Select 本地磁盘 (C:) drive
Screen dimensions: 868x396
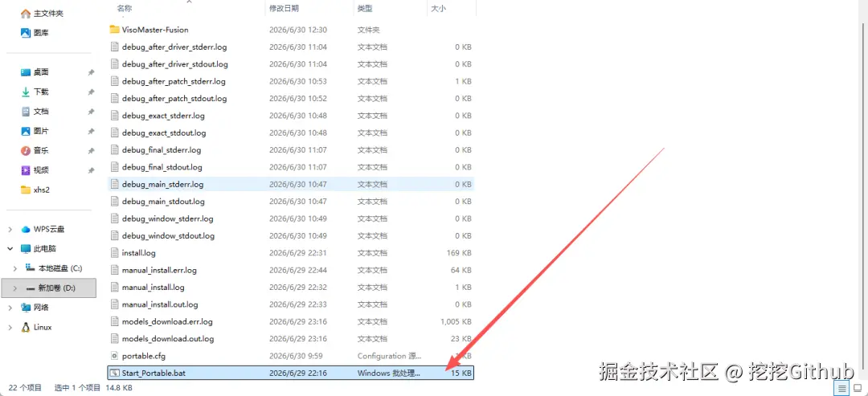click(55, 268)
